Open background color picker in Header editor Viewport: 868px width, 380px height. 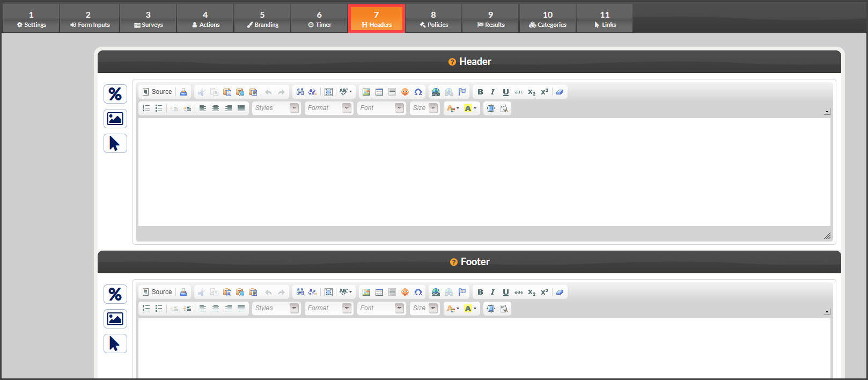[470, 108]
